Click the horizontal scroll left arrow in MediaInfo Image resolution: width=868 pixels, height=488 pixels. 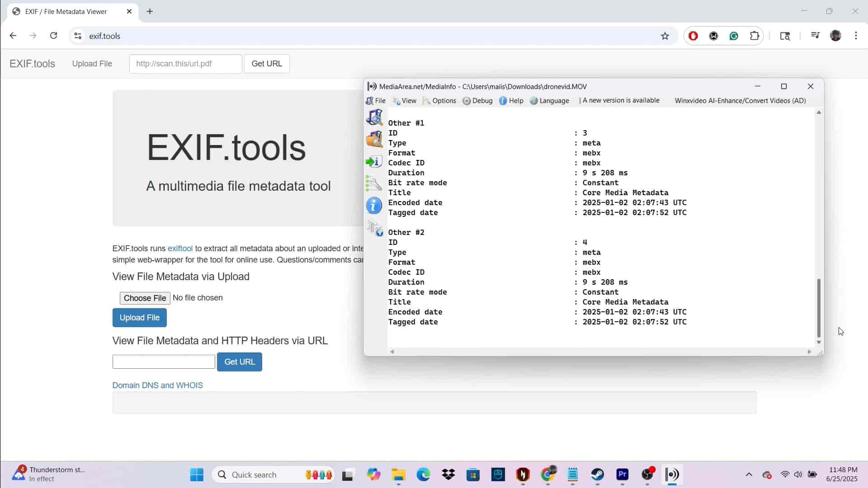[x=392, y=352]
